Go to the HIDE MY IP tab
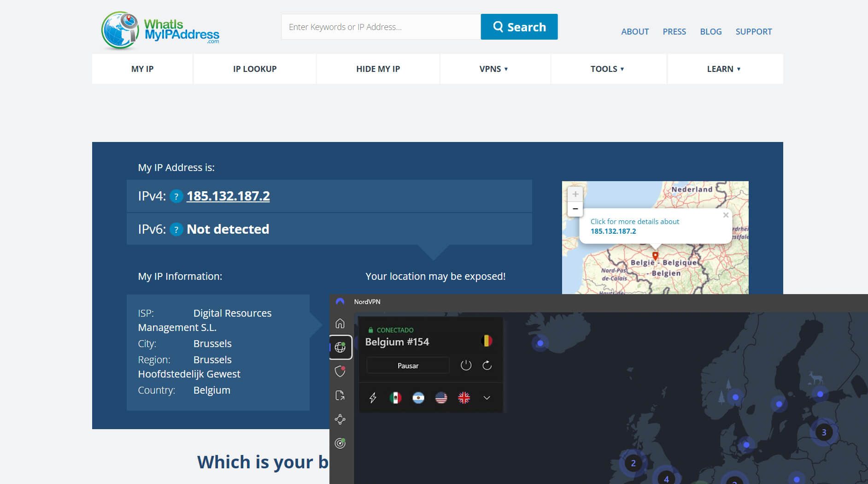 click(x=378, y=69)
